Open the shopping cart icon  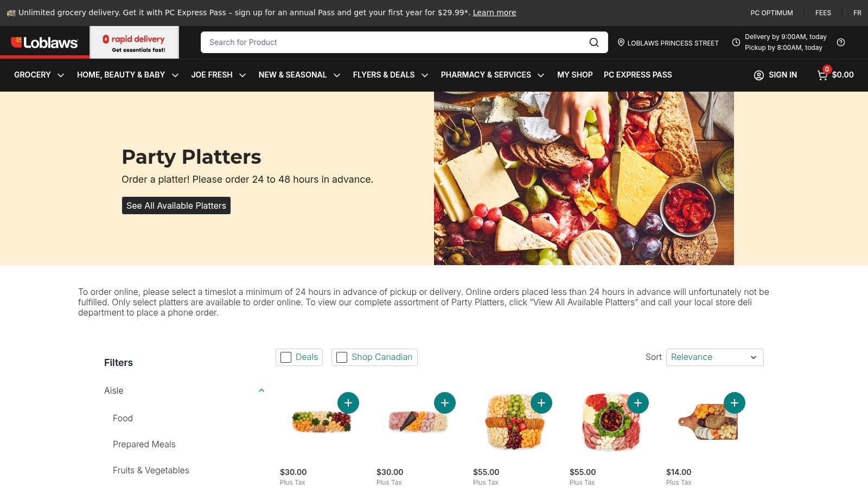pyautogui.click(x=822, y=75)
